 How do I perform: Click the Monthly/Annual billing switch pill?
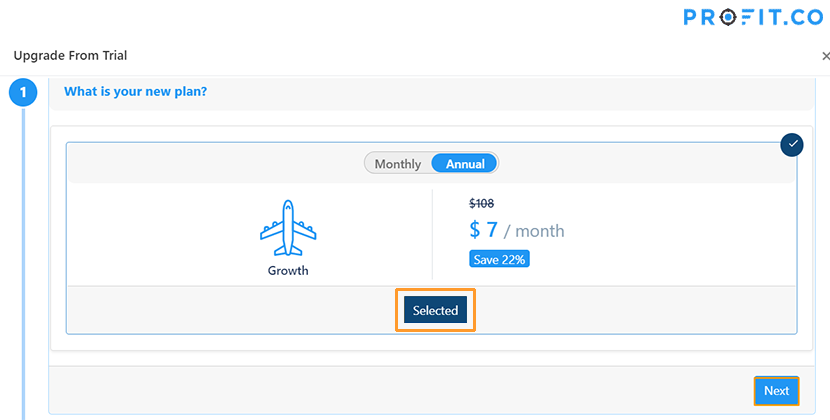(431, 164)
